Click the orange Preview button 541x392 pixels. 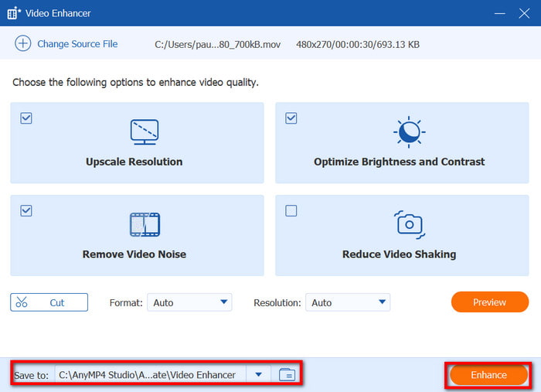point(489,302)
